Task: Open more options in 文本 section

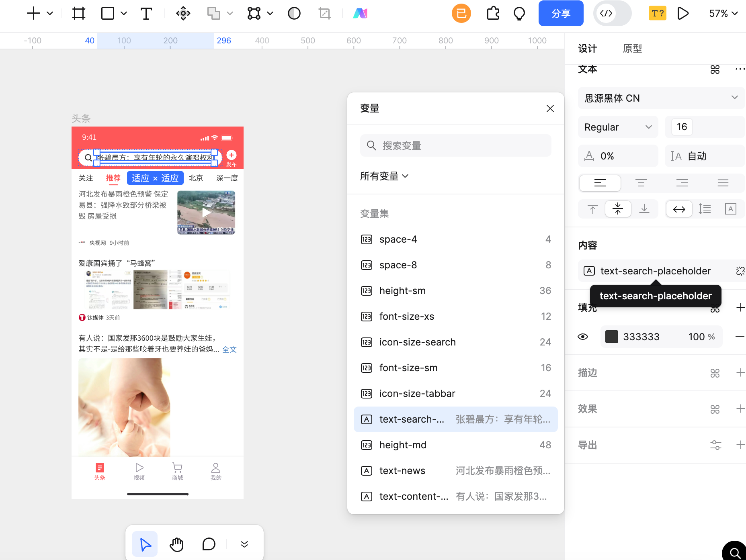Action: [740, 69]
